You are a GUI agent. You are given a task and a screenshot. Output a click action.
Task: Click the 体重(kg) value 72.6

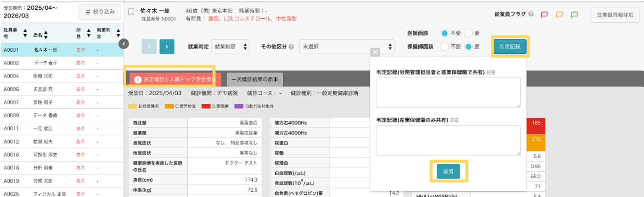[252, 190]
